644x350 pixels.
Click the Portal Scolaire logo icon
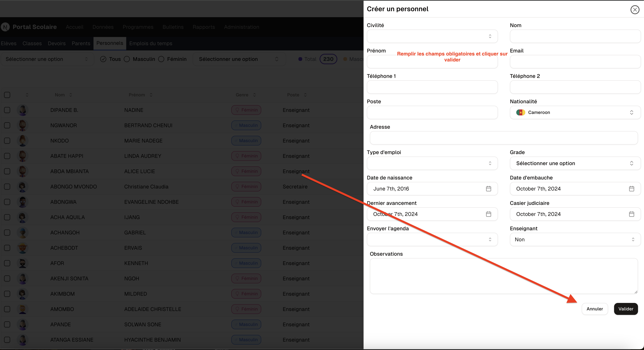point(5,27)
